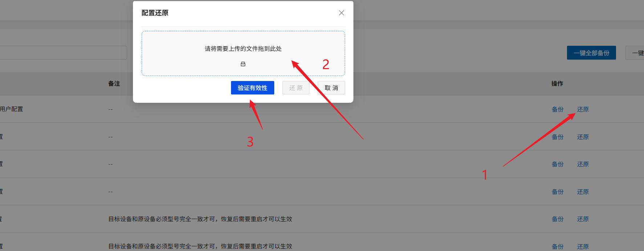The height and width of the screenshot is (251, 644).
Task: Click 备份 link in the third row
Action: click(558, 164)
